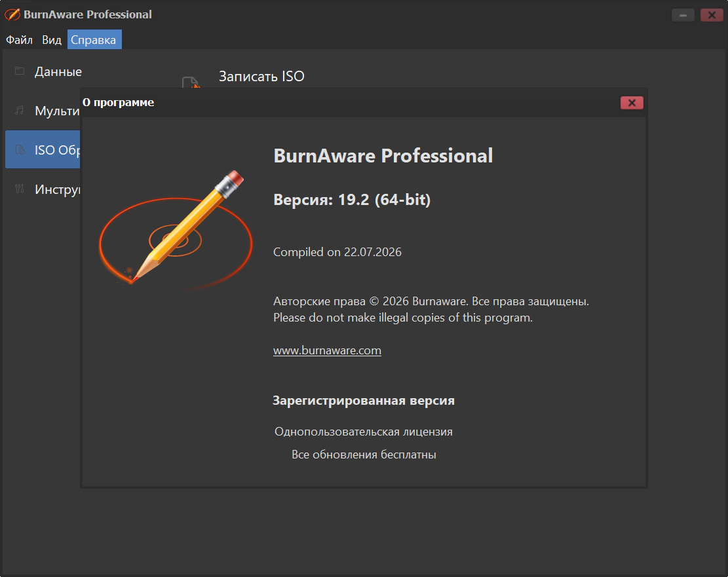The height and width of the screenshot is (577, 728).
Task: Select the Мульти sidebar category
Action: tap(57, 111)
